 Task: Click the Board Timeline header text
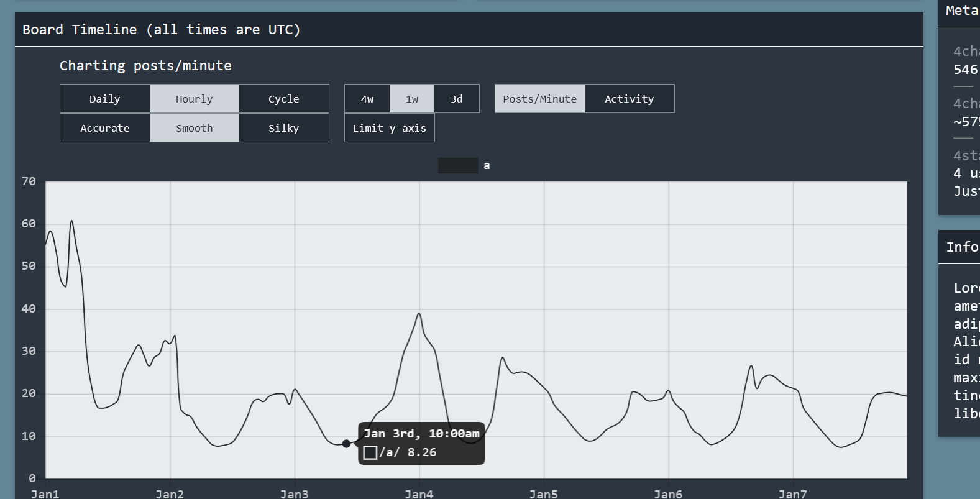[162, 30]
